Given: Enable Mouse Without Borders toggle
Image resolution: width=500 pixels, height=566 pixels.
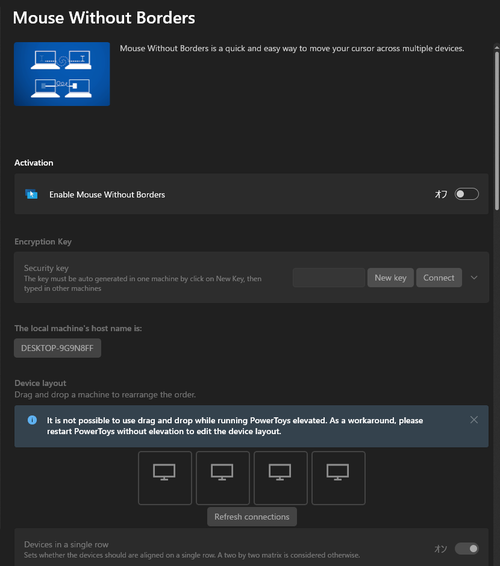Looking at the screenshot, I should coord(466,194).
